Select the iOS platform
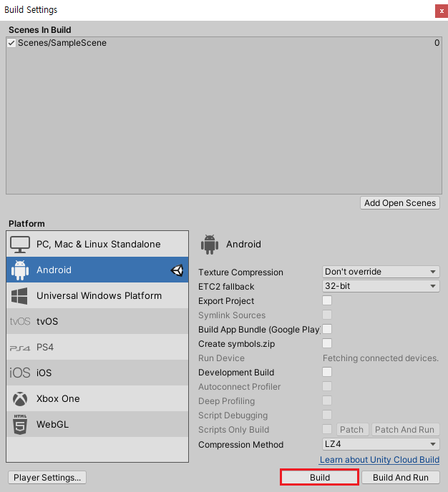 pyautogui.click(x=97, y=373)
